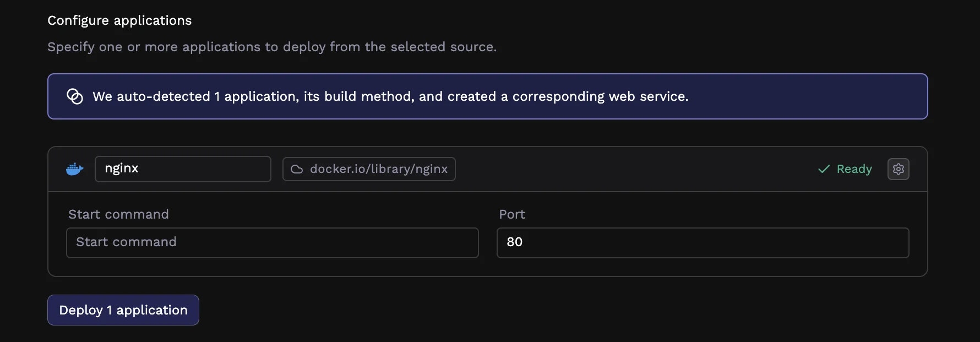Viewport: 980px width, 342px height.
Task: Click the Start command label
Action: (x=118, y=214)
